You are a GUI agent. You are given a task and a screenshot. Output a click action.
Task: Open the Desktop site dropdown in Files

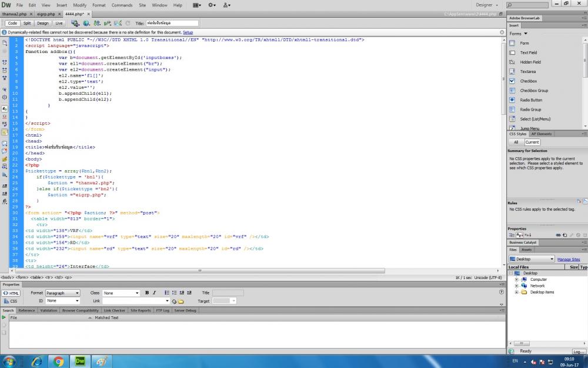pos(532,259)
